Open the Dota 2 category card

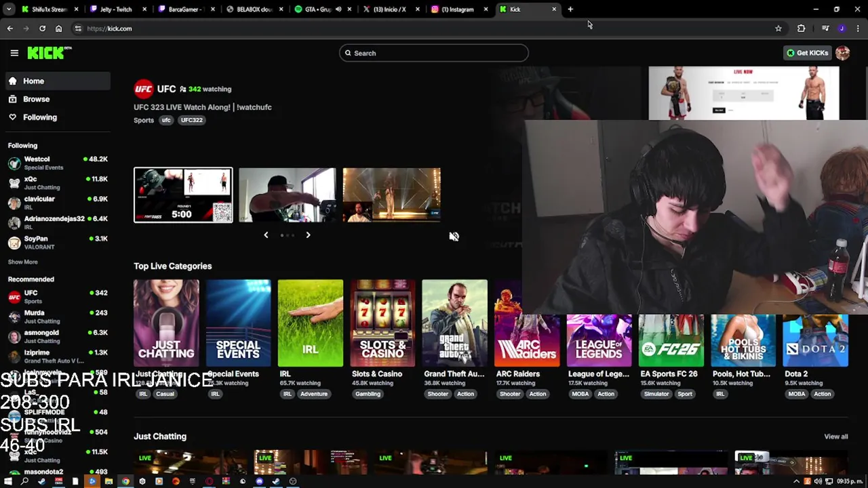pyautogui.click(x=815, y=340)
